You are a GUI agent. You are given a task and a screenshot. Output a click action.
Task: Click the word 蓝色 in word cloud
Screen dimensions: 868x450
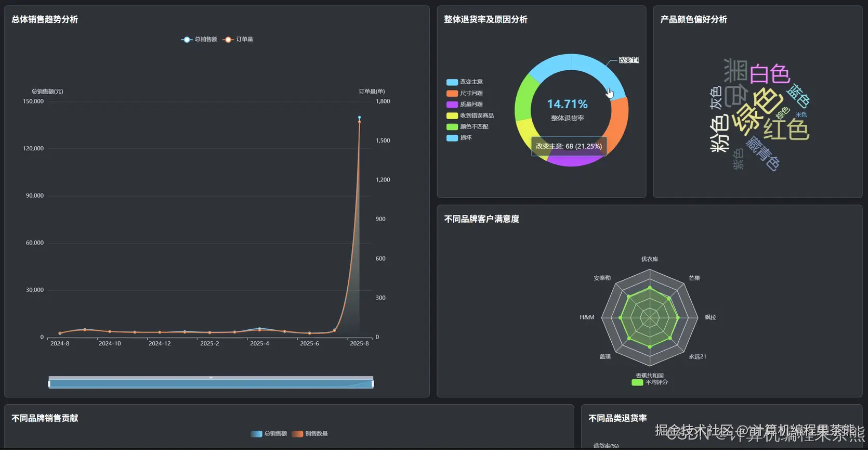pos(798,96)
